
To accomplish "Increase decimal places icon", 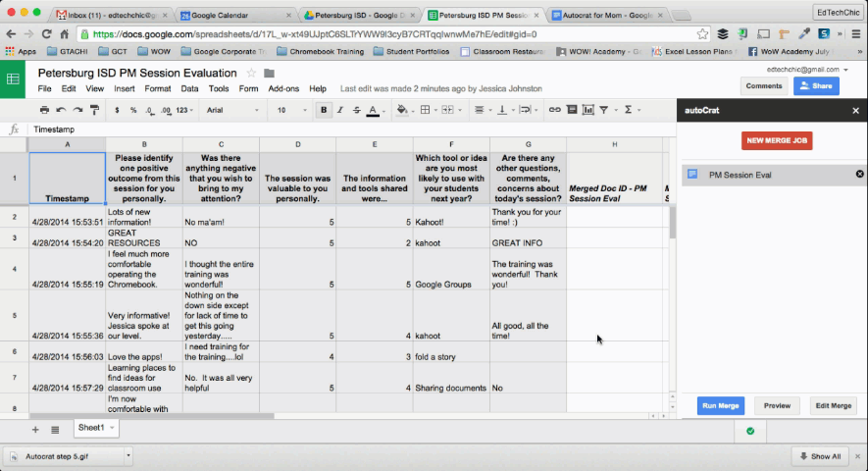I will (166, 110).
